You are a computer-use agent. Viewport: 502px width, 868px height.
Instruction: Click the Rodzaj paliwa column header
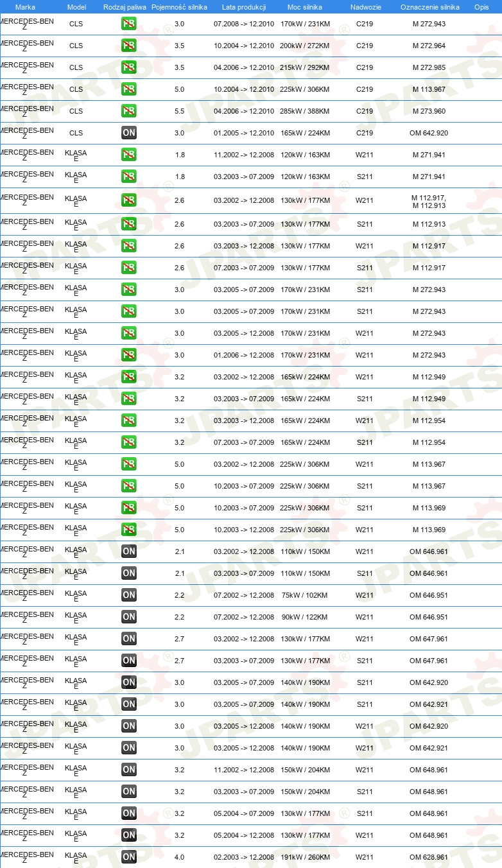pyautogui.click(x=125, y=7)
